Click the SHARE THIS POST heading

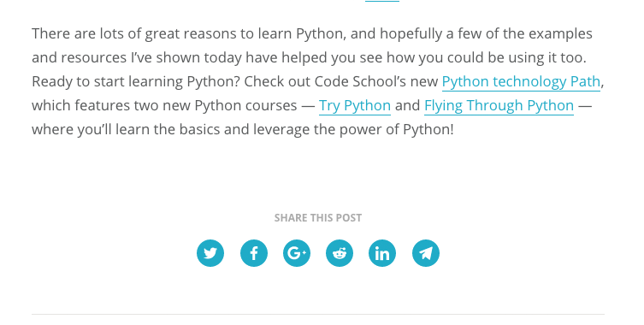click(318, 218)
